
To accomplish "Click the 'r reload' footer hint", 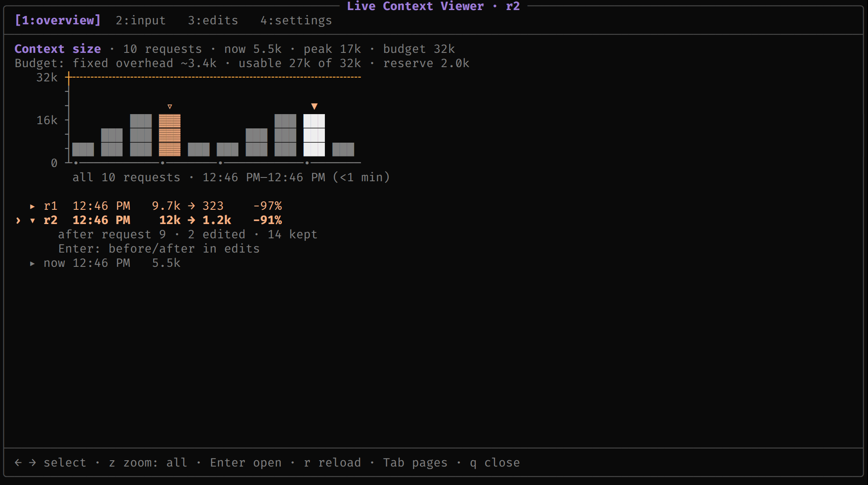I will 332,462.
